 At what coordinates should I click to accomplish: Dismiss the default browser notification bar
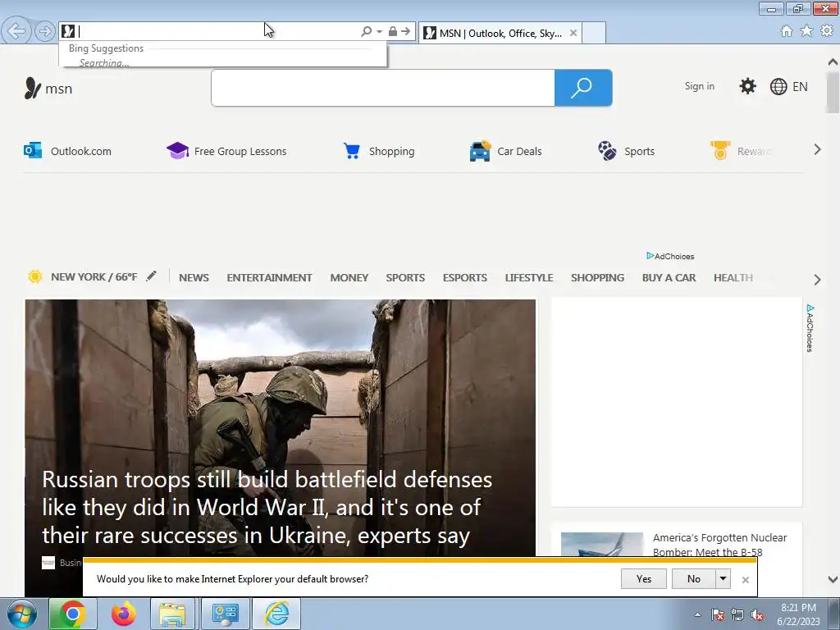(x=745, y=580)
